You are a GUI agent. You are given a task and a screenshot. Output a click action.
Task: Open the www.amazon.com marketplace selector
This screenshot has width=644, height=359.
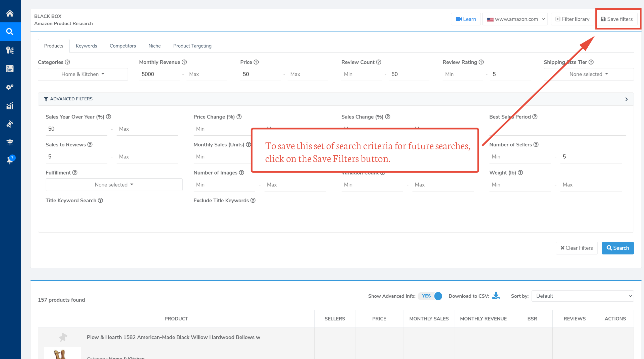pos(515,19)
